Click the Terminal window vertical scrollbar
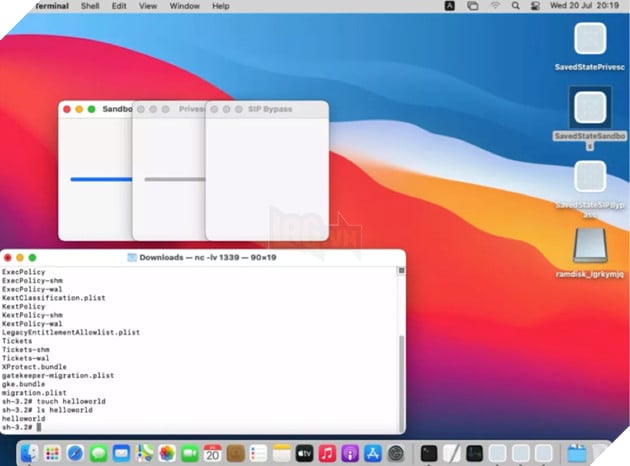 pyautogui.click(x=401, y=382)
